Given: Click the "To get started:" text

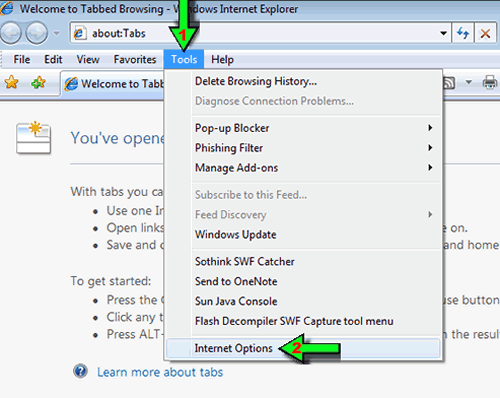Looking at the screenshot, I should click(111, 281).
